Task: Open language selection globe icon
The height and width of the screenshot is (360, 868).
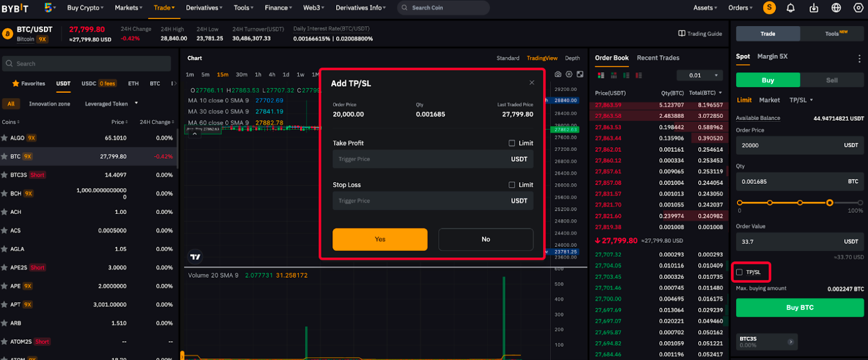Action: click(x=836, y=7)
